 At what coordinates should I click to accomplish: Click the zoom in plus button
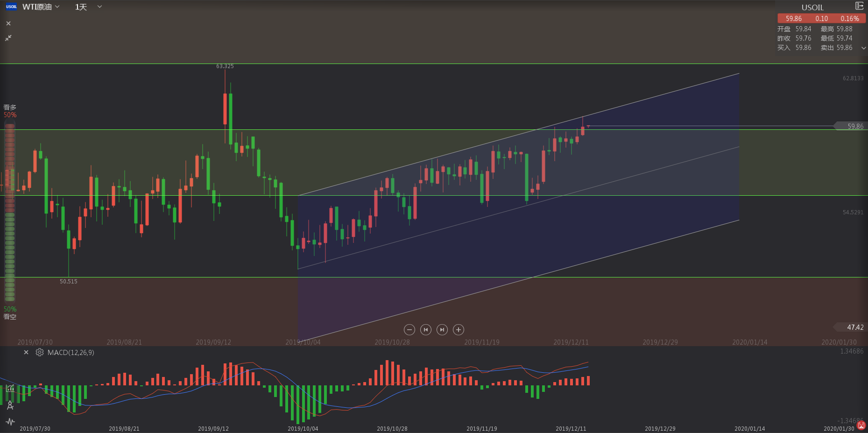459,330
